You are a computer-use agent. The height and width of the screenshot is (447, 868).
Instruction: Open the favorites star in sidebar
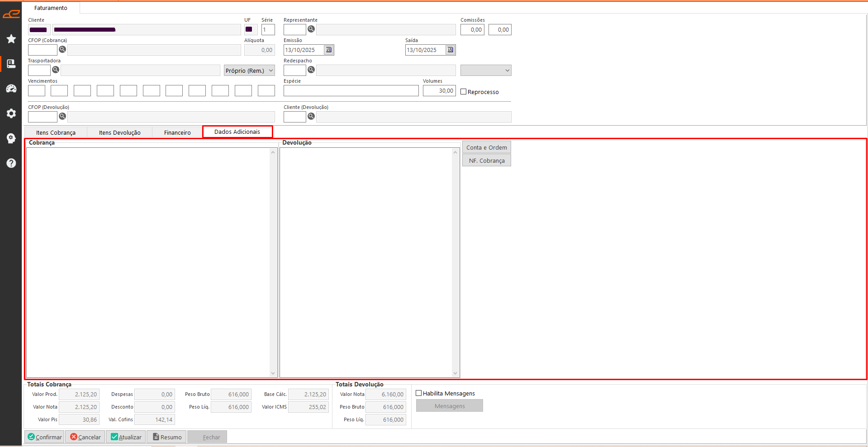(11, 39)
